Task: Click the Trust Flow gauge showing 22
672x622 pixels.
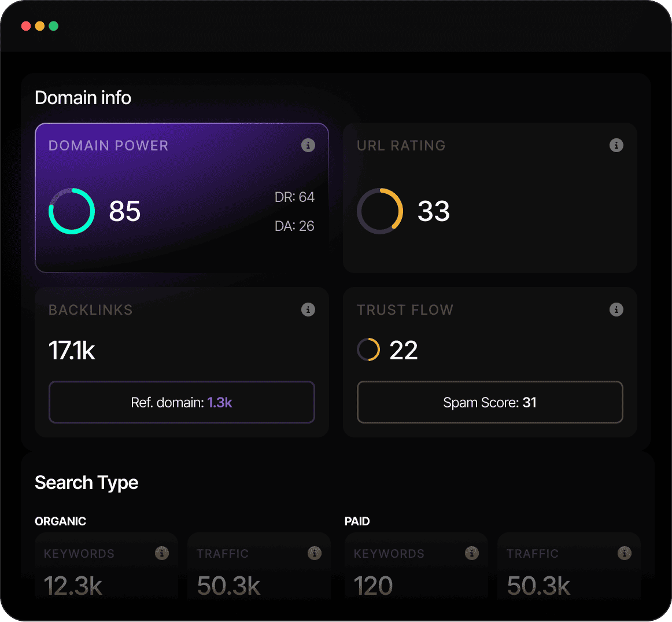Action: tap(368, 349)
